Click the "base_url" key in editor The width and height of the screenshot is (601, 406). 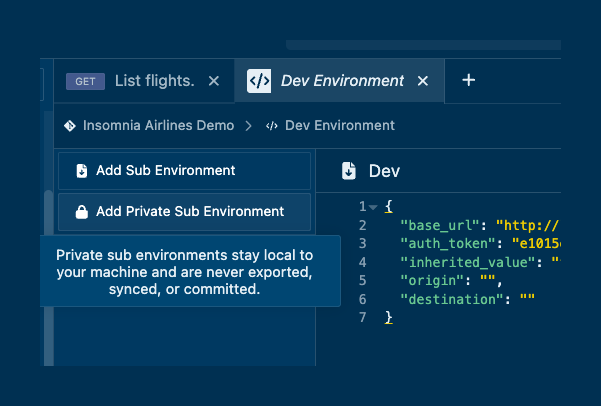440,225
